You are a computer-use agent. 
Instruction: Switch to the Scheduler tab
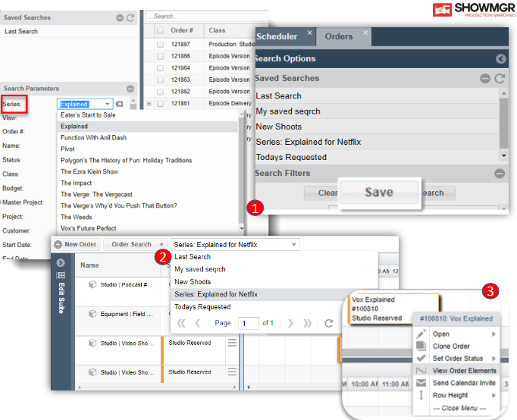(285, 36)
